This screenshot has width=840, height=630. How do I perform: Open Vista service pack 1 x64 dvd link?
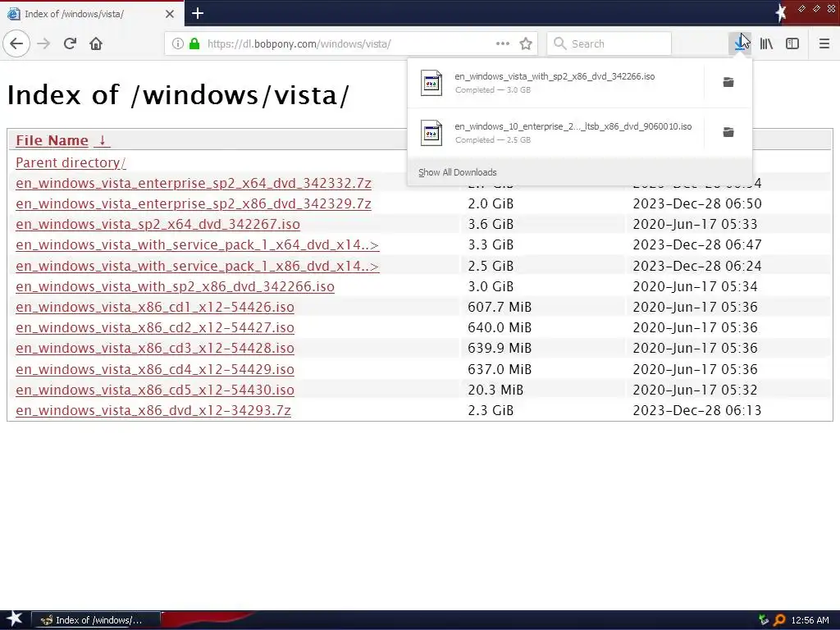(x=197, y=244)
